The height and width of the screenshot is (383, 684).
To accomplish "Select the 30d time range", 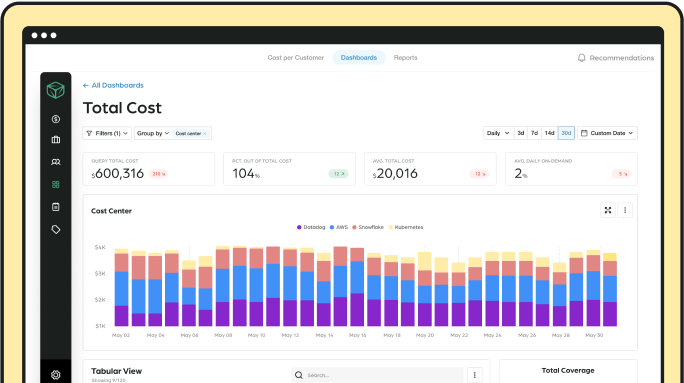I will pyautogui.click(x=566, y=133).
